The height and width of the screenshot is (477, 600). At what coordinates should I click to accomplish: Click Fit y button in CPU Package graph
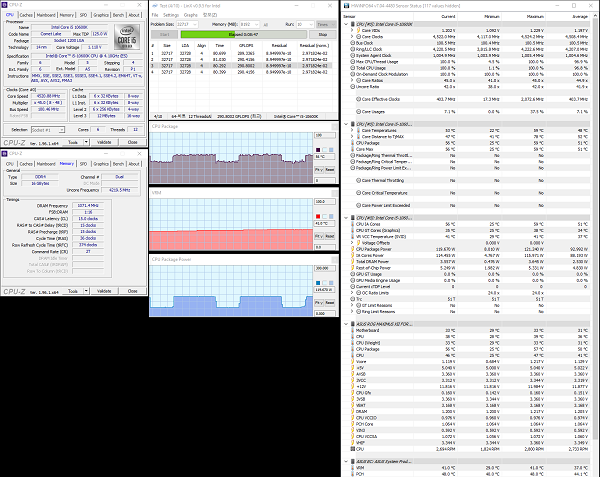click(x=319, y=170)
